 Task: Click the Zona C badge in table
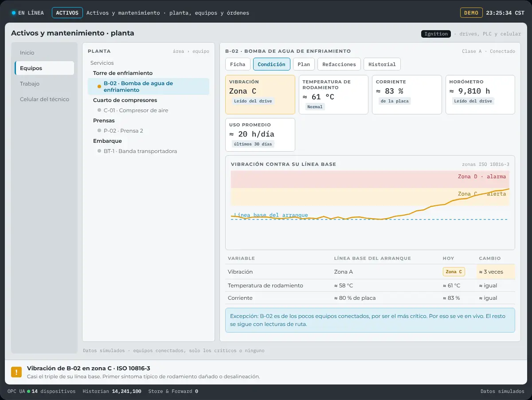[x=454, y=272]
